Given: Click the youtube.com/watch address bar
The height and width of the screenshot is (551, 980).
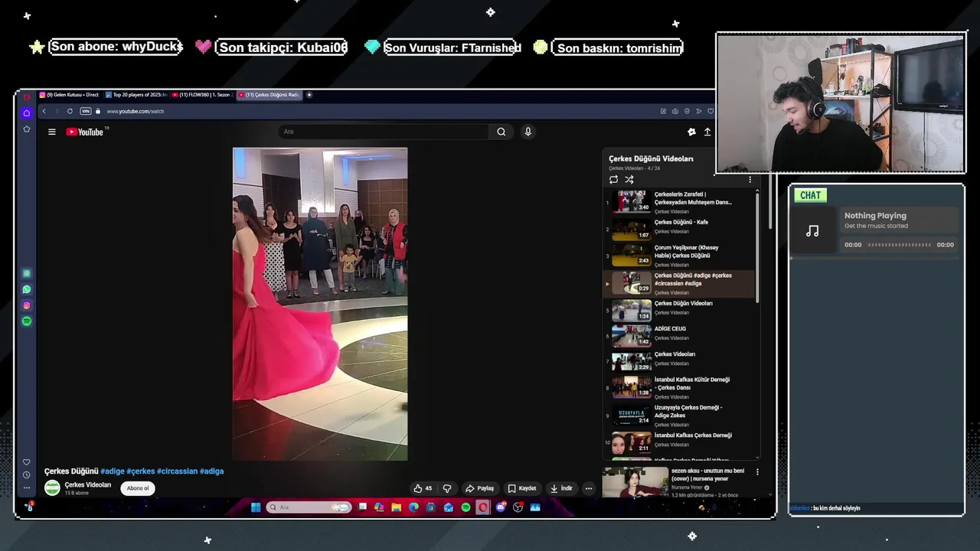Looking at the screenshot, I should (136, 111).
